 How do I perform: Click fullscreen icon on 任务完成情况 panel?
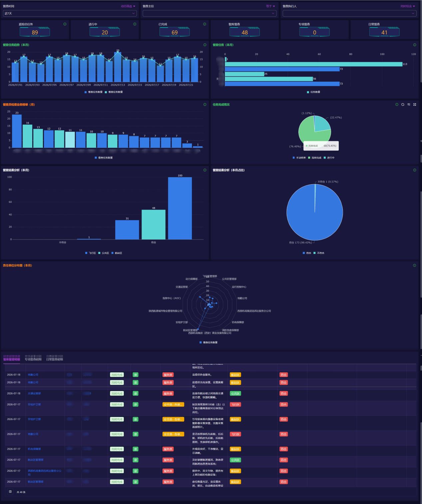(x=415, y=105)
